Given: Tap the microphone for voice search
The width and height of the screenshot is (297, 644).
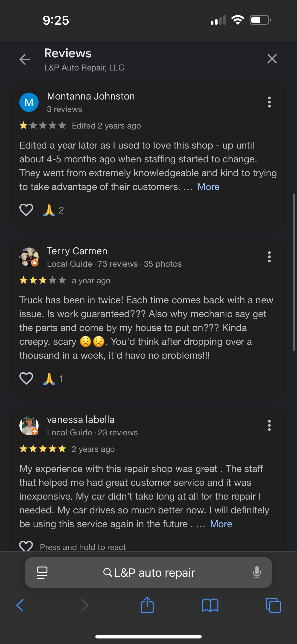Looking at the screenshot, I should tap(257, 573).
